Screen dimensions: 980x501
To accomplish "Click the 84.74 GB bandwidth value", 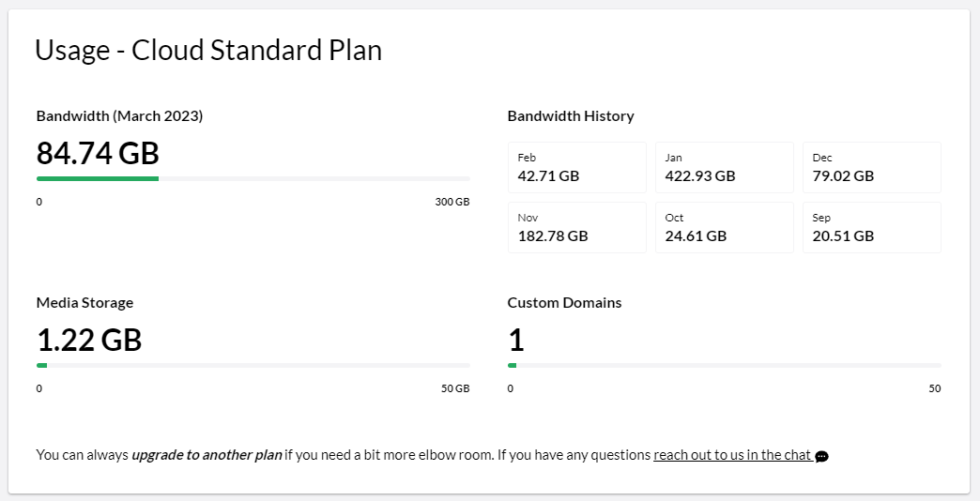I will (99, 153).
